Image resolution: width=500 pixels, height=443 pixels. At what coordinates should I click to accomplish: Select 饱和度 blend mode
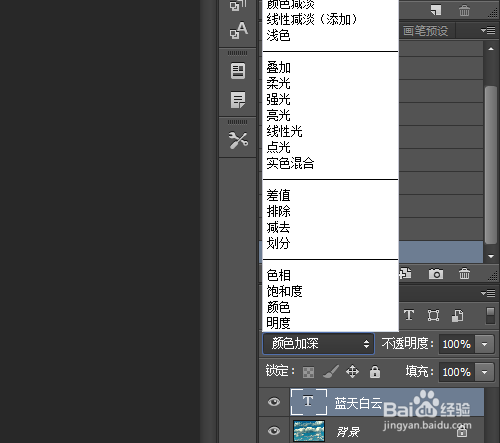(x=284, y=291)
